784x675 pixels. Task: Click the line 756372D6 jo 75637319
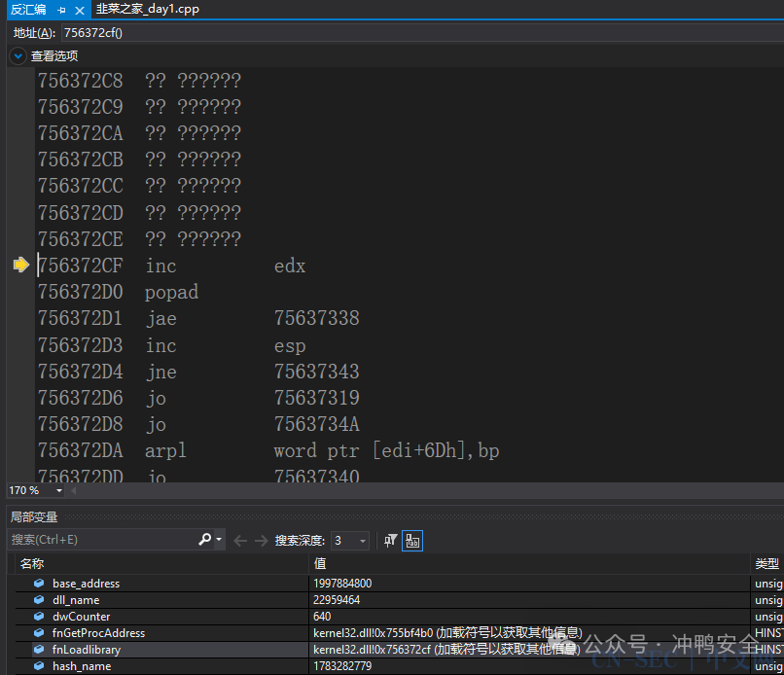198,398
